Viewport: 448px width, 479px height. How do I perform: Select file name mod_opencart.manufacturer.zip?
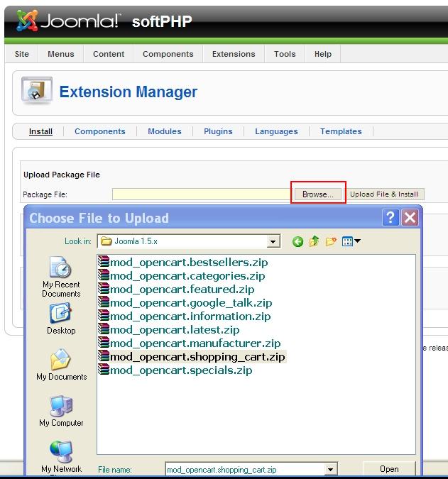point(195,343)
